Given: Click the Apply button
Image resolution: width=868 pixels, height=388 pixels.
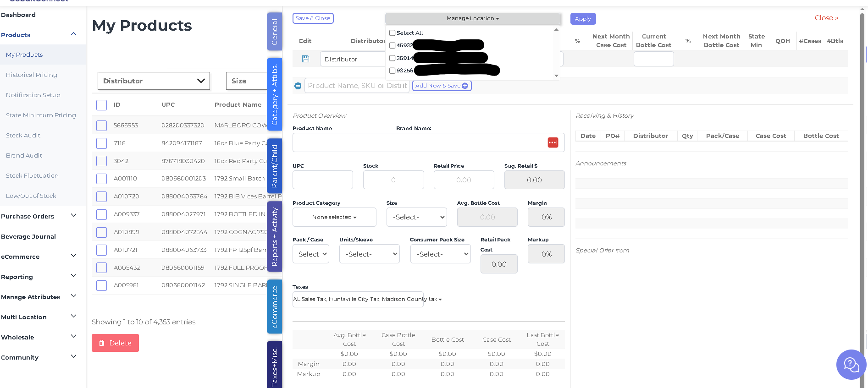Looking at the screenshot, I should point(583,19).
